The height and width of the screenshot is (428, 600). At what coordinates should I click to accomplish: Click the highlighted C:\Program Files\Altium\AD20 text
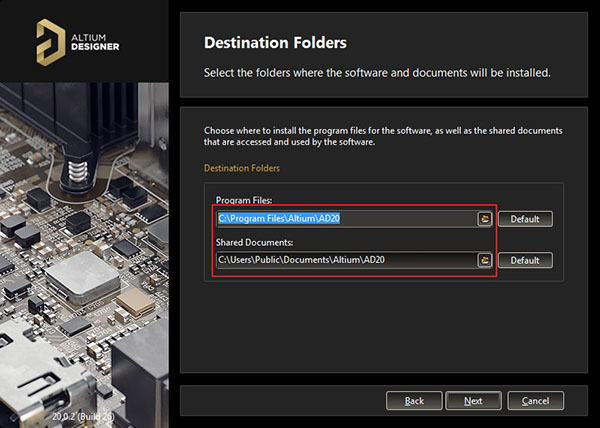point(281,219)
